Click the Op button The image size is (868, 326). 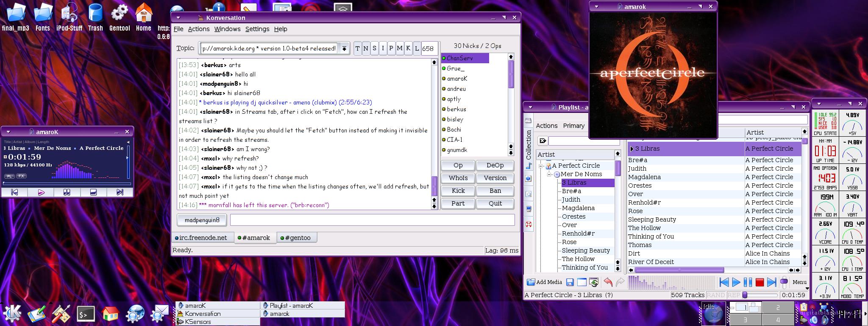[x=458, y=165]
